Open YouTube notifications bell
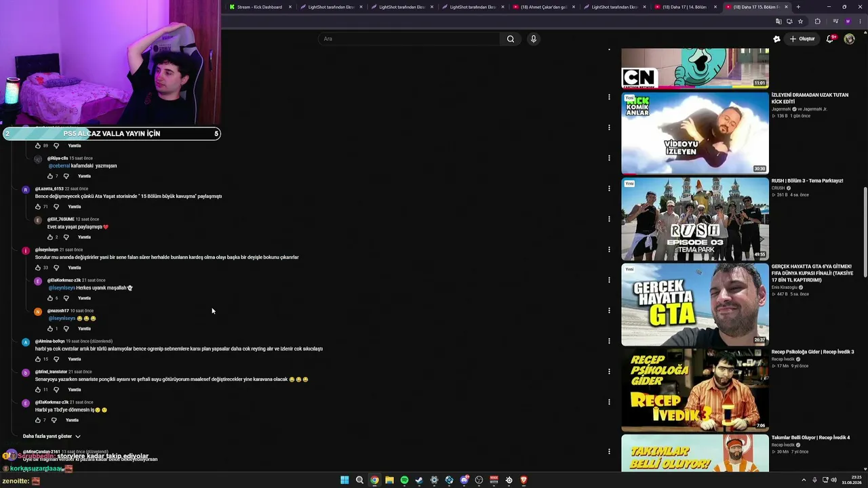The width and height of the screenshot is (868, 488). click(x=831, y=39)
